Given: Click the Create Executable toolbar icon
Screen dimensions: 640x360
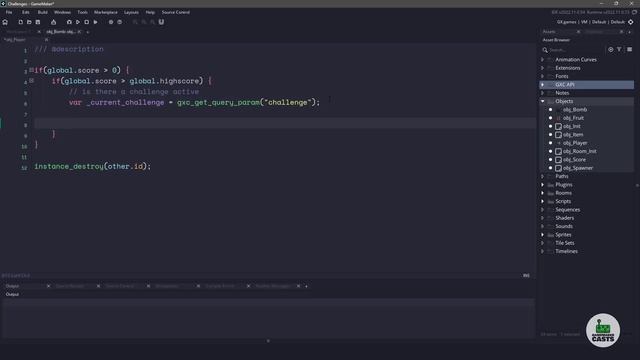Looking at the screenshot, I should (53, 22).
